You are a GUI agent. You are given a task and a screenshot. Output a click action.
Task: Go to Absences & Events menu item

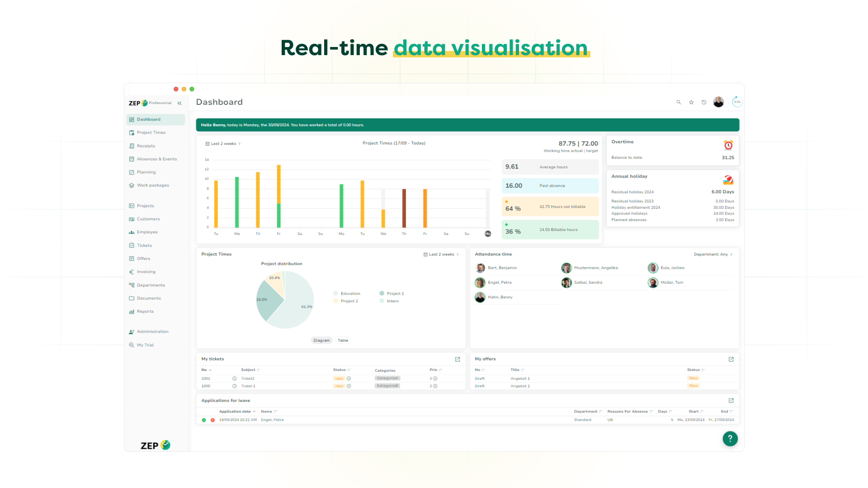click(x=156, y=159)
